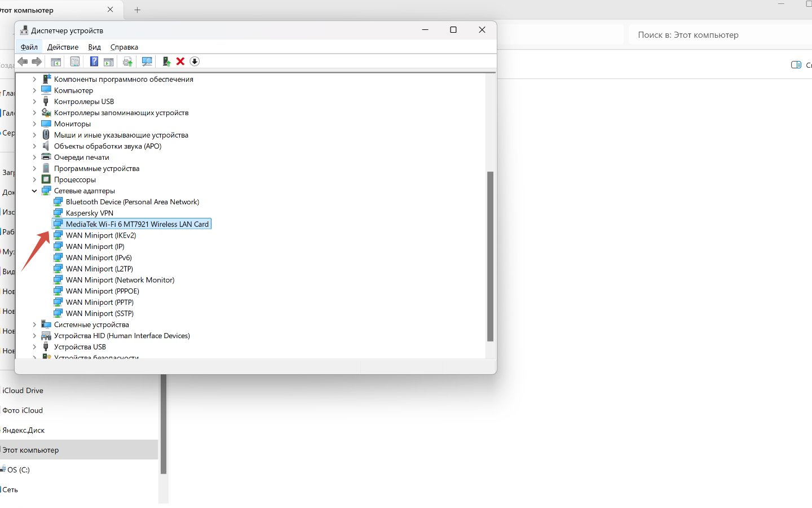812x508 pixels.
Task: Select WAN Miniport (PPTP)
Action: pyautogui.click(x=99, y=303)
